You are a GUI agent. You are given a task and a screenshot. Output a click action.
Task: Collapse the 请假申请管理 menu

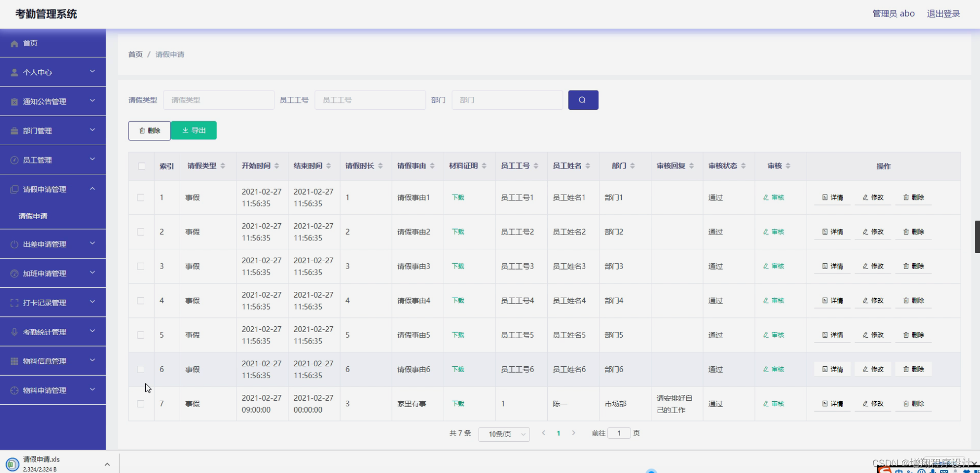click(x=53, y=189)
